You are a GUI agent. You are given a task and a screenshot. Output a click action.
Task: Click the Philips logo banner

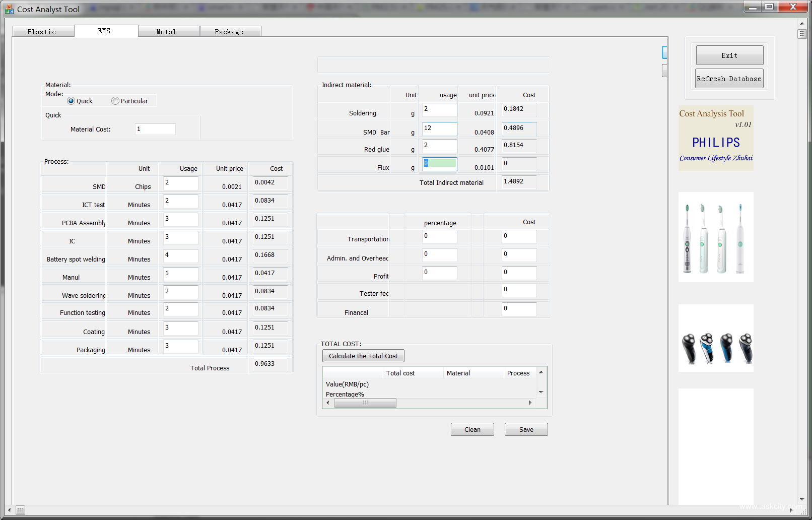716,138
